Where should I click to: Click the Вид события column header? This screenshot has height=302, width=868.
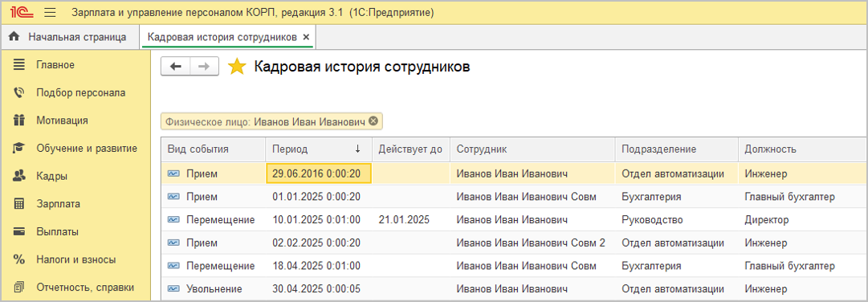point(214,149)
